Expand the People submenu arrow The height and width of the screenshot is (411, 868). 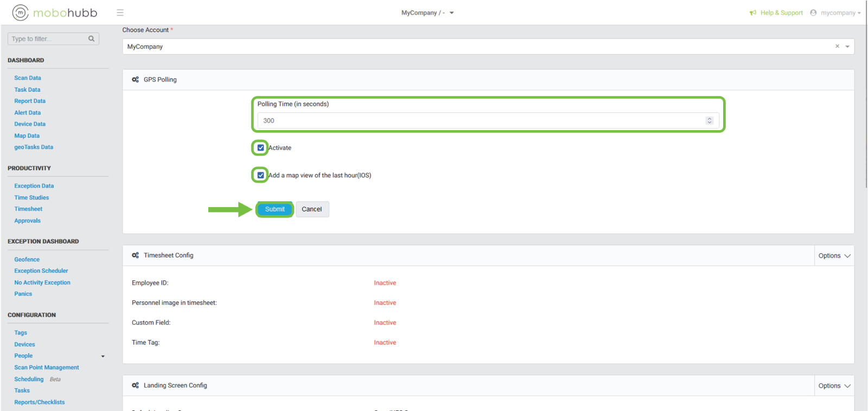(103, 356)
